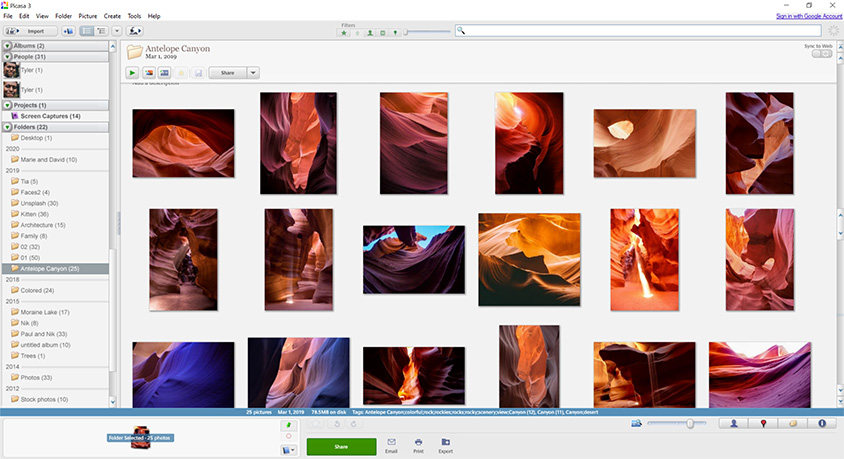Enable the uploaded photos filter
Viewport: 844px width, 459px height.
(x=357, y=33)
